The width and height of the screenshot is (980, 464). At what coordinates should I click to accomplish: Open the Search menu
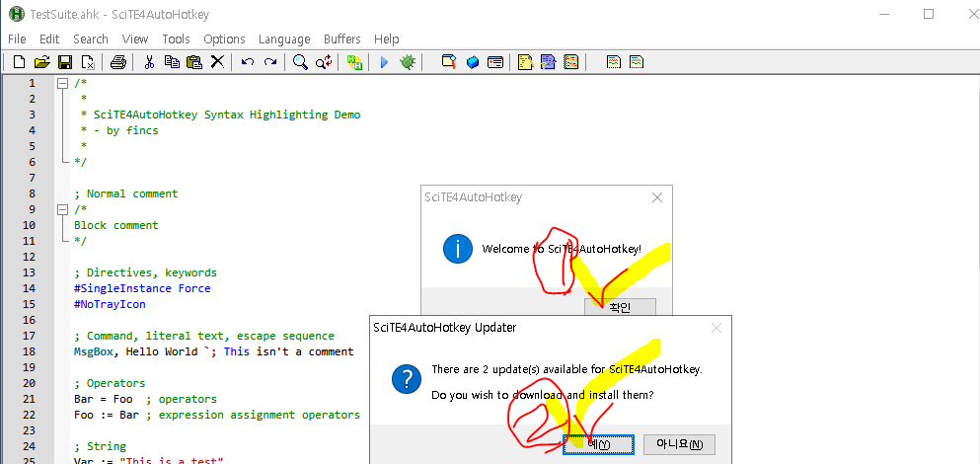91,39
